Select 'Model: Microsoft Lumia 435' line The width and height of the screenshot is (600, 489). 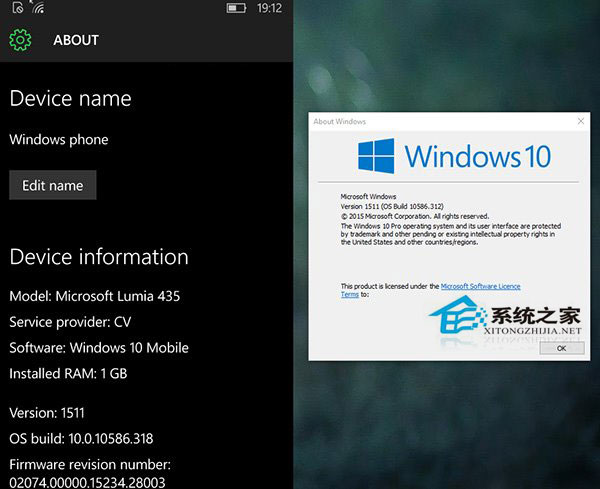tap(95, 296)
